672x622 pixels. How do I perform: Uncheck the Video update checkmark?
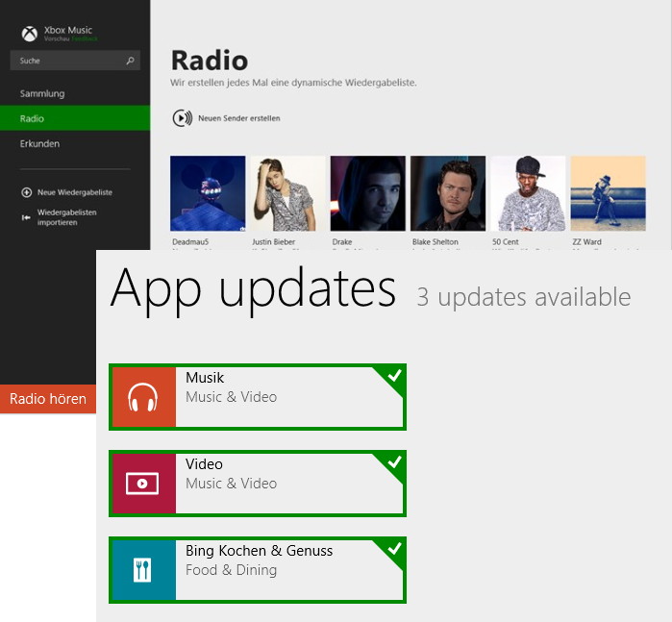click(394, 462)
